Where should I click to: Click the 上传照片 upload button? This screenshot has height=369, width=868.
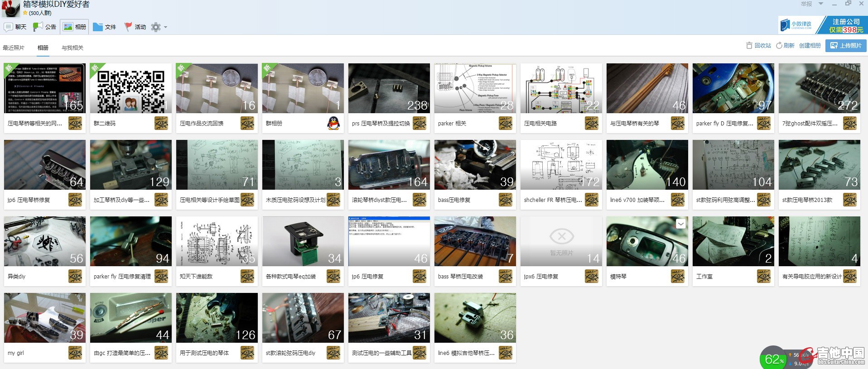click(x=846, y=46)
